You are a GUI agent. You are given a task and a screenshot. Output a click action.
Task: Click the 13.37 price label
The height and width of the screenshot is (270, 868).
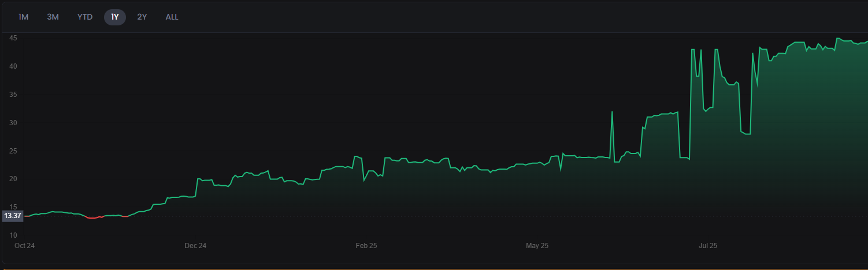pos(12,216)
